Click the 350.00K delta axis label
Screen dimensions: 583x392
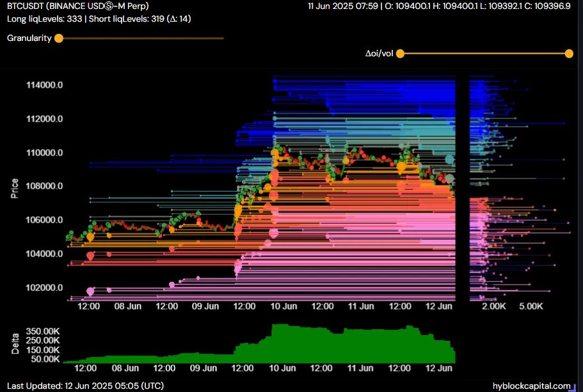(42, 331)
